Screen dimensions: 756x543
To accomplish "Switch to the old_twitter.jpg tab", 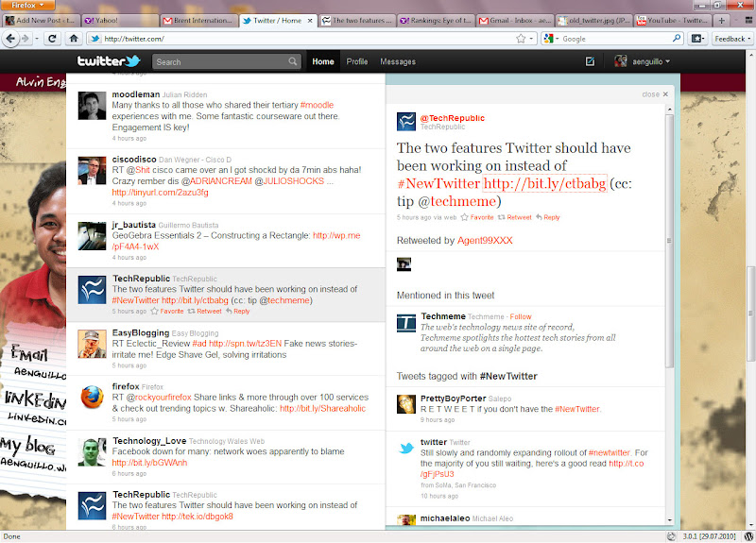I will [x=593, y=20].
